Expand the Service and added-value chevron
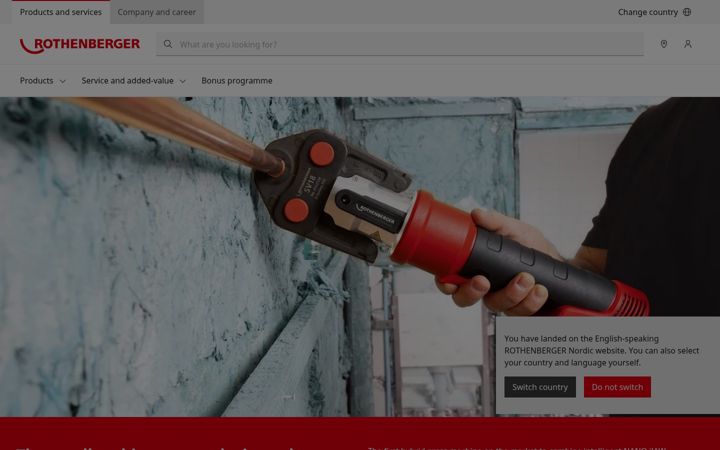The width and height of the screenshot is (720, 450). click(x=182, y=81)
